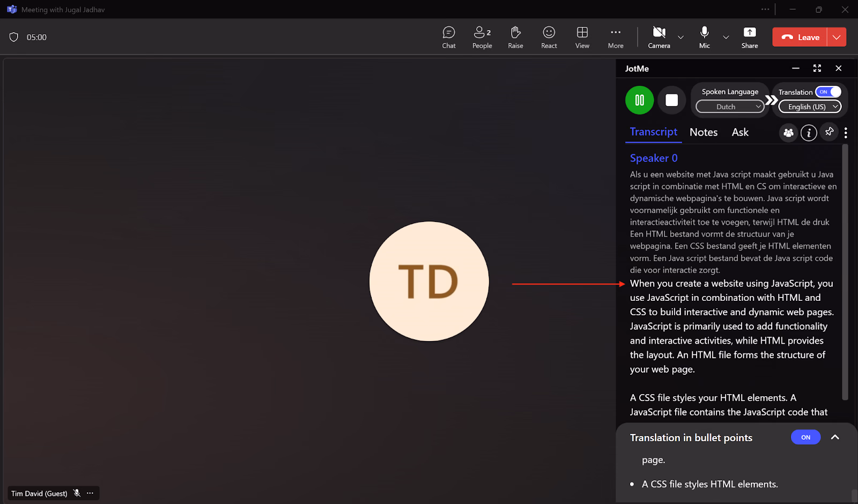Open JotMe vertical three-dot menu
Image resolution: width=858 pixels, height=504 pixels.
[846, 132]
